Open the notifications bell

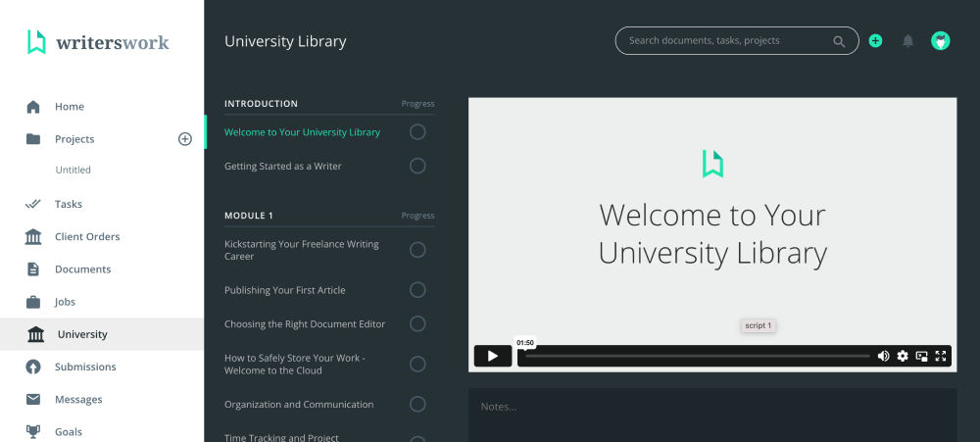(907, 41)
